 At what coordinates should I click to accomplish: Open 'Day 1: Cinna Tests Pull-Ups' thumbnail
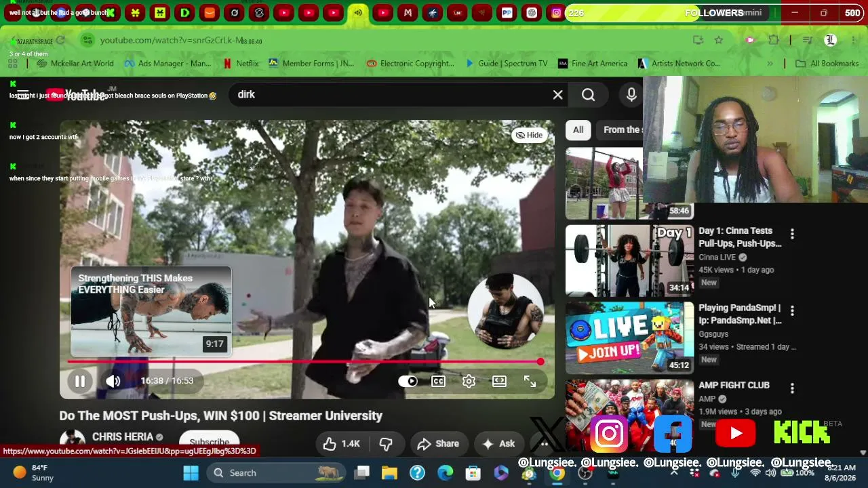coord(629,261)
